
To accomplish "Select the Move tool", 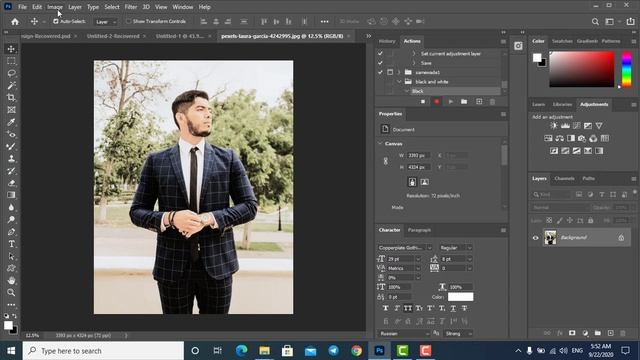I will click(x=11, y=49).
